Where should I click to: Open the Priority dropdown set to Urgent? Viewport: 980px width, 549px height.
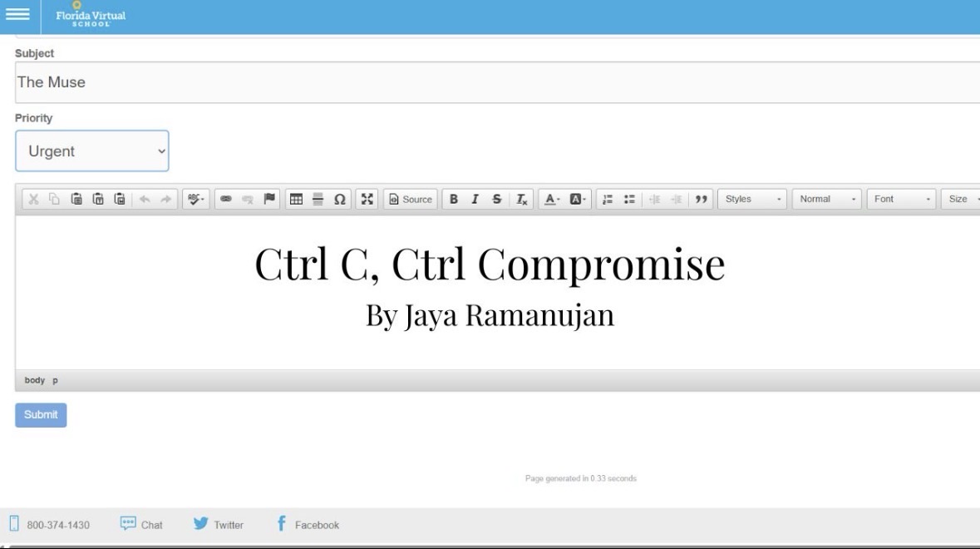pos(92,151)
